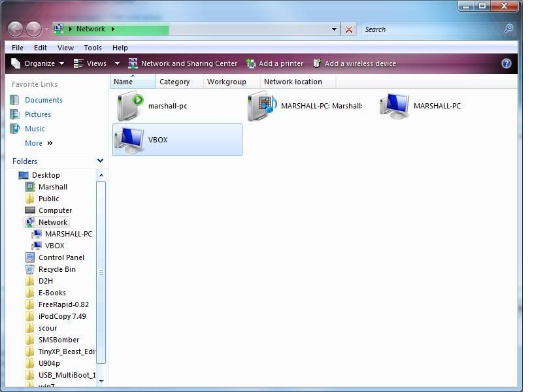Open the MARSHALL-PC: Marshall media sharing icon
The height and width of the screenshot is (392, 549).
pyautogui.click(x=262, y=106)
